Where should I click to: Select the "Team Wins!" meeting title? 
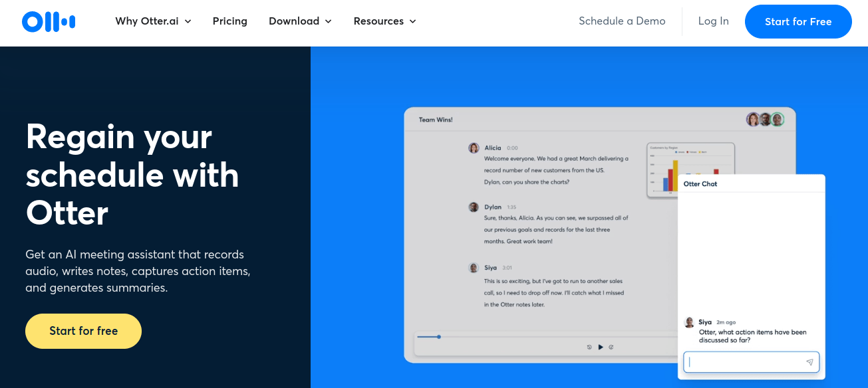tap(436, 120)
